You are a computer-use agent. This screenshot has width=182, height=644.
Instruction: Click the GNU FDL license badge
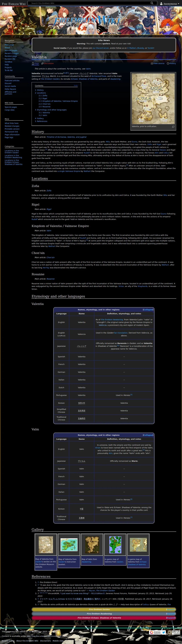174,632
